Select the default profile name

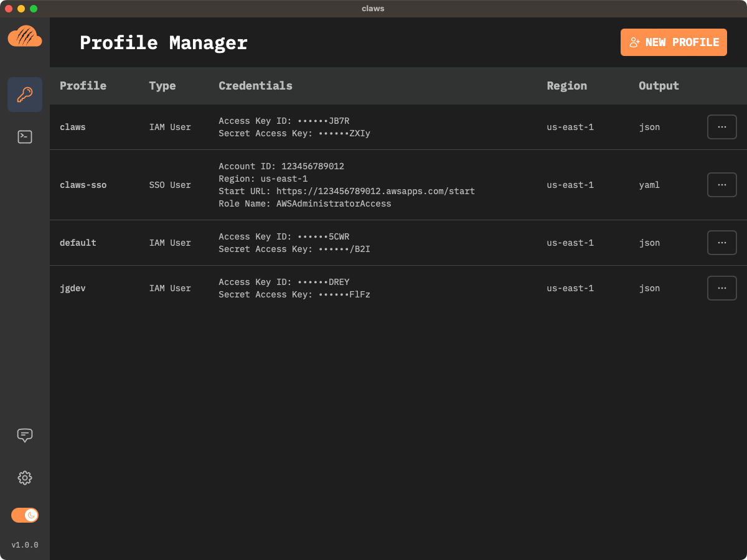tap(78, 243)
